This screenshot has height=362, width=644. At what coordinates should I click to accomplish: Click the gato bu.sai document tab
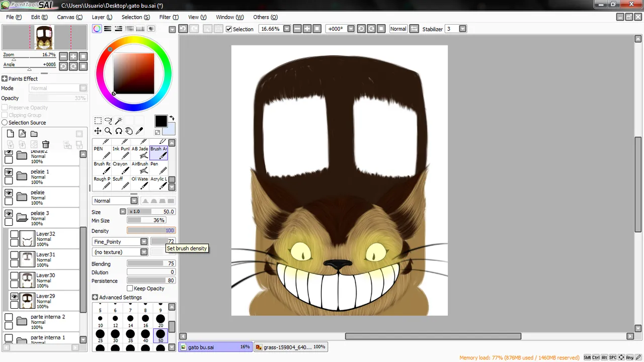point(215,347)
